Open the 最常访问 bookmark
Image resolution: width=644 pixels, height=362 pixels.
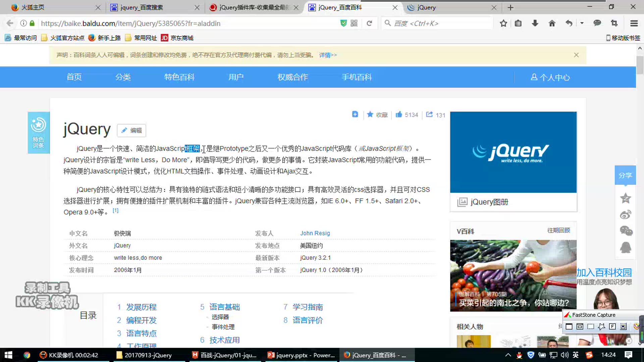[x=21, y=38]
